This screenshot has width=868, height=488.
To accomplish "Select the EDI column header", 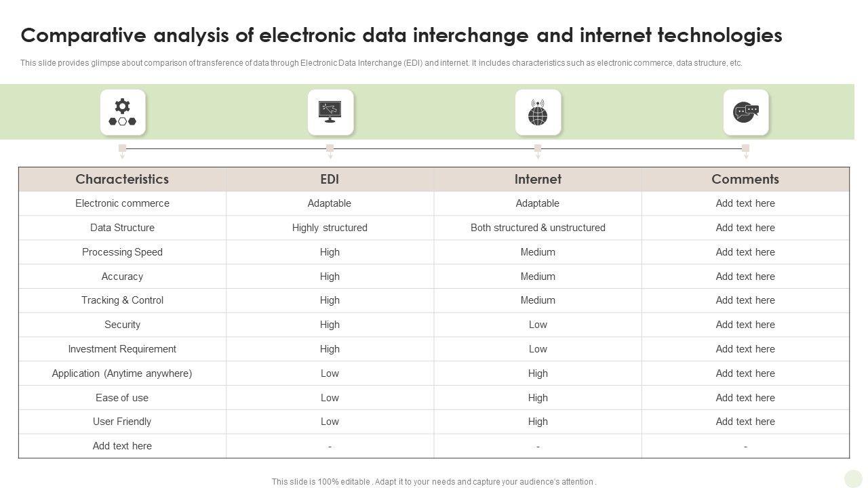I will (330, 180).
